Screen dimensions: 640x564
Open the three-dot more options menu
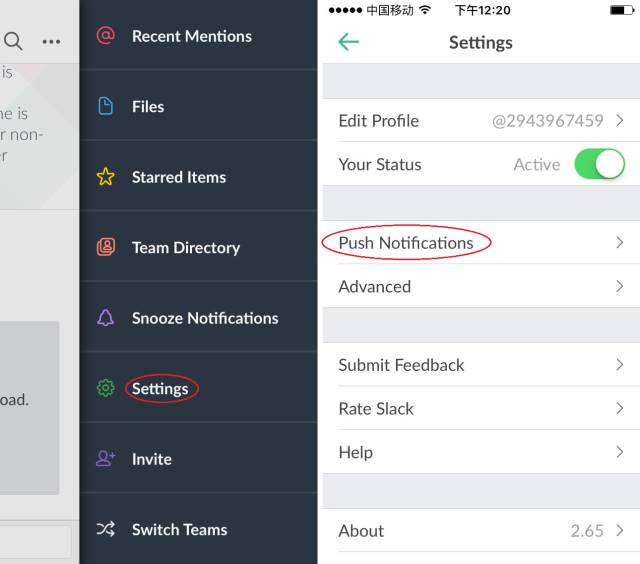[51, 41]
